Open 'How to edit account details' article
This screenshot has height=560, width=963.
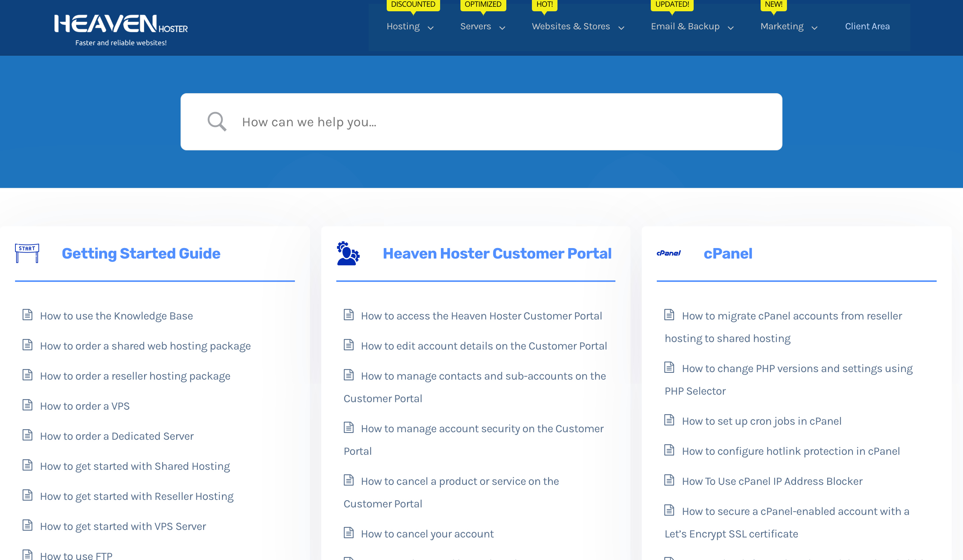(x=484, y=346)
